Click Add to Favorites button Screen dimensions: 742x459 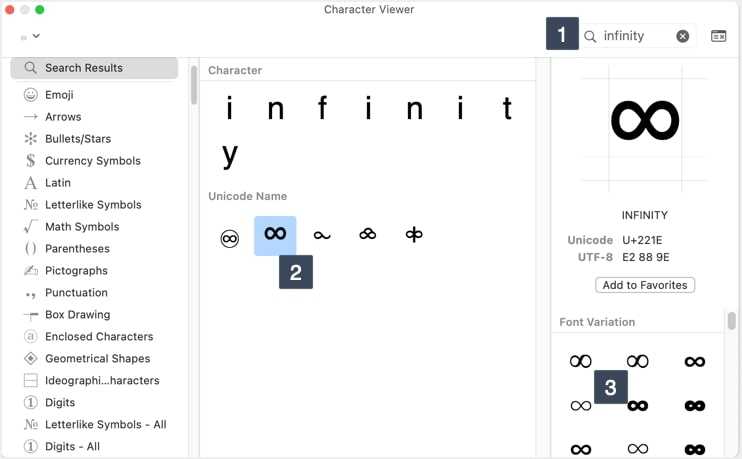tap(645, 285)
